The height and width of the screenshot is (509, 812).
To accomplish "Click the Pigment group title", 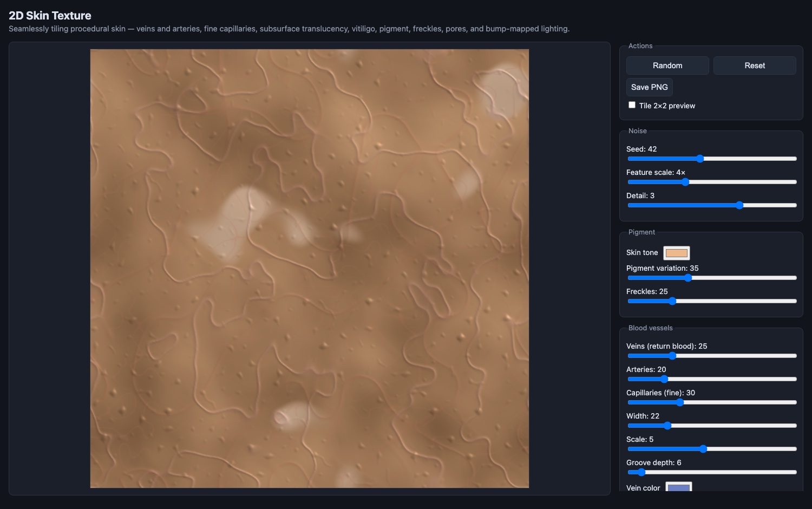I will click(641, 232).
